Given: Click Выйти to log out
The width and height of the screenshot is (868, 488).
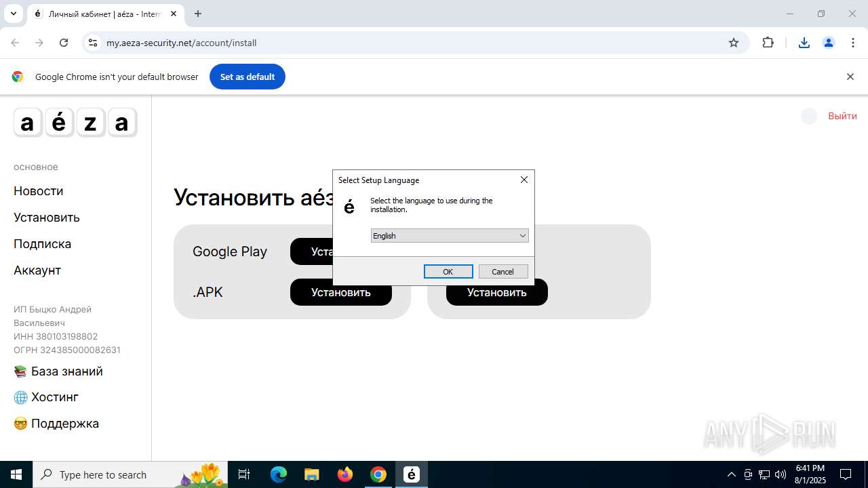Looking at the screenshot, I should point(842,116).
